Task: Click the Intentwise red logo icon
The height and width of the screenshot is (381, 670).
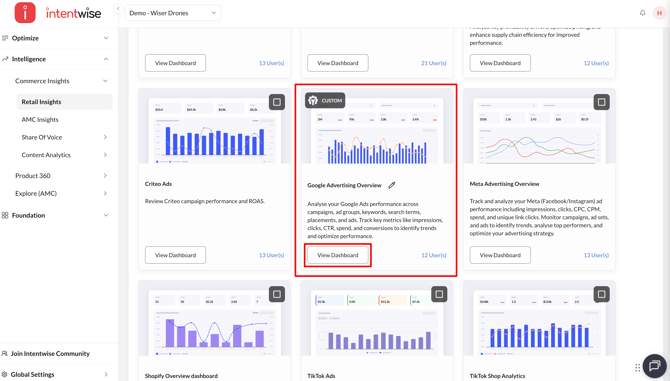Action: tap(25, 12)
